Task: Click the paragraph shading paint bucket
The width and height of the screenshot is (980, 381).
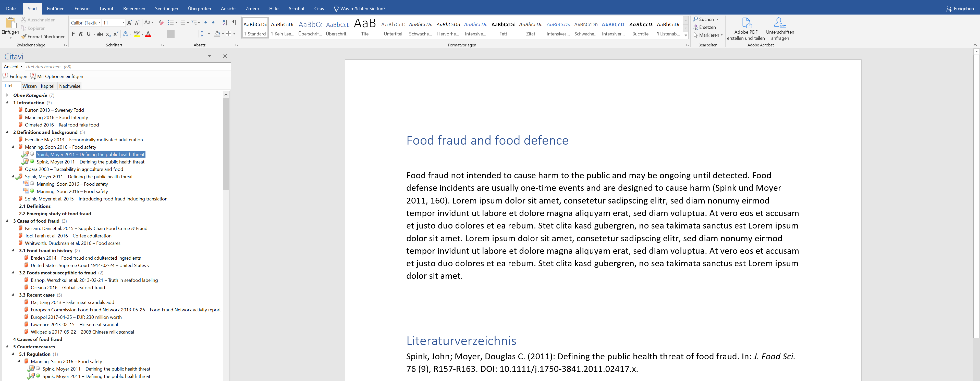Action: click(217, 34)
